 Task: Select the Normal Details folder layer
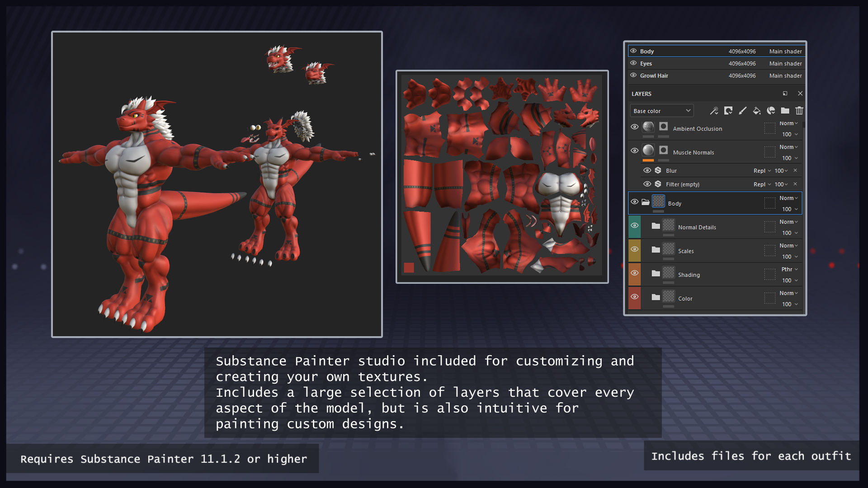tap(697, 227)
